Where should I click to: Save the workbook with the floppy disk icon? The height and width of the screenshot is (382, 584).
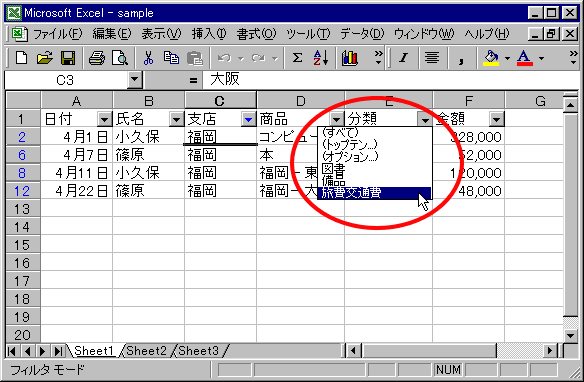(68, 58)
